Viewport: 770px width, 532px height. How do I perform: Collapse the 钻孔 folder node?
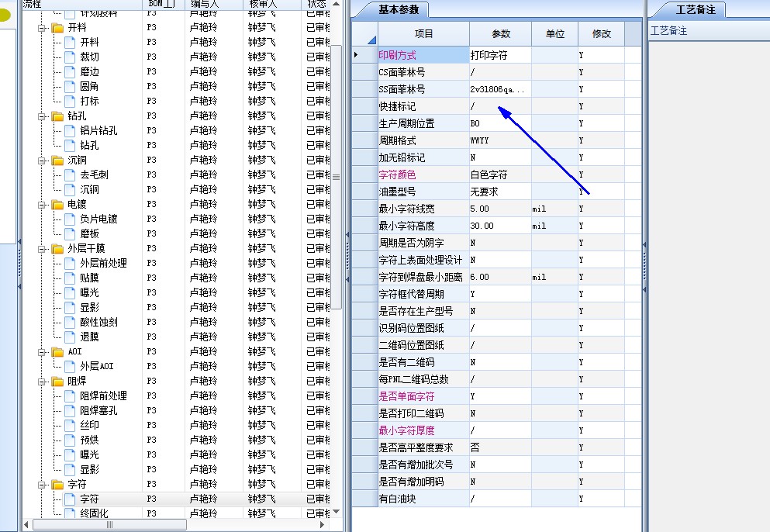point(42,116)
